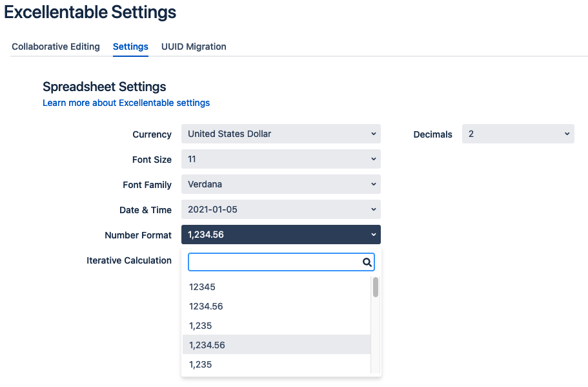This screenshot has height=387, width=588.
Task: Switch to the Collaborative Editing tab
Action: [x=56, y=47]
